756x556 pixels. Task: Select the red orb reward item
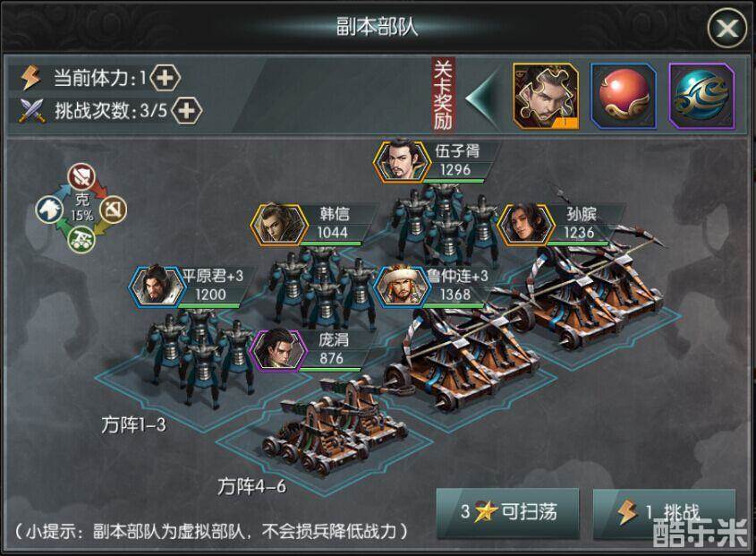(x=624, y=96)
